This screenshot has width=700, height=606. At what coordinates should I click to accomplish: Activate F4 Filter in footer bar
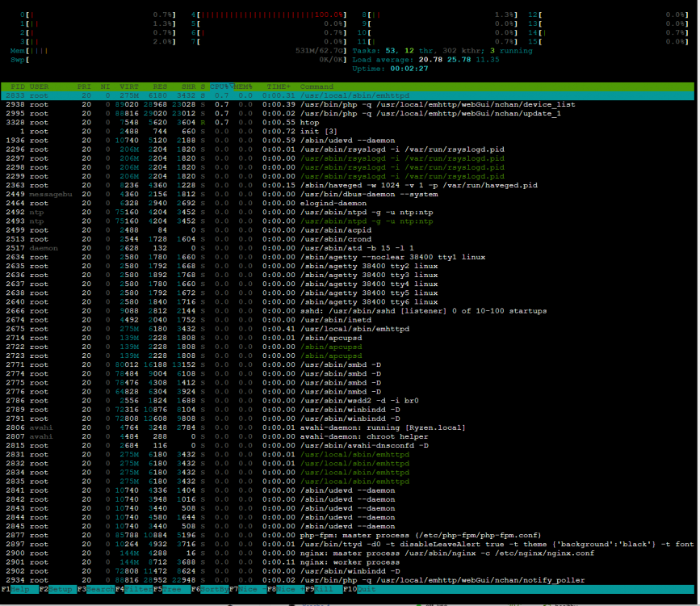pyautogui.click(x=134, y=589)
